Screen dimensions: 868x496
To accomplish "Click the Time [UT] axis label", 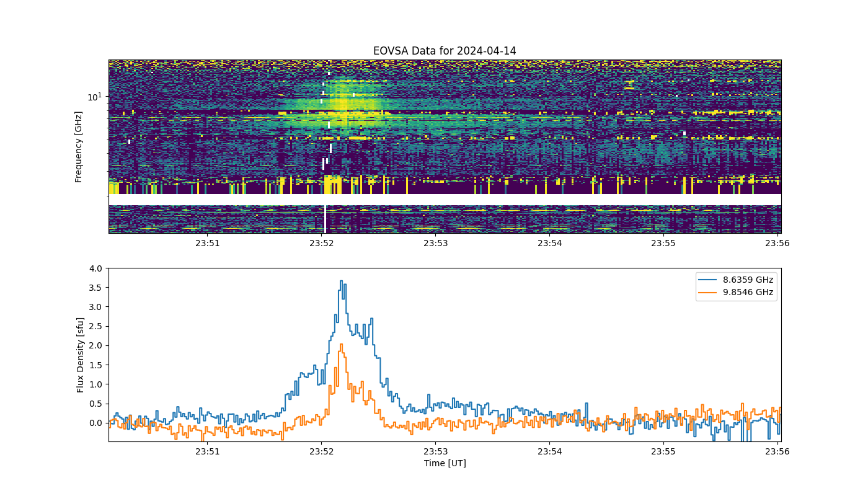I will tap(445, 463).
